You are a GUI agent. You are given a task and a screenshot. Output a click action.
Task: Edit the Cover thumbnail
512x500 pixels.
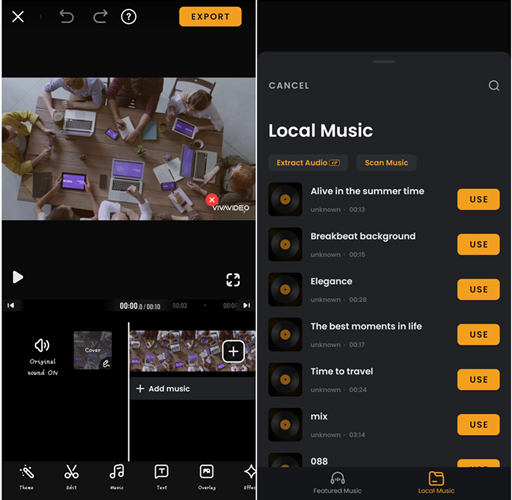(x=93, y=350)
